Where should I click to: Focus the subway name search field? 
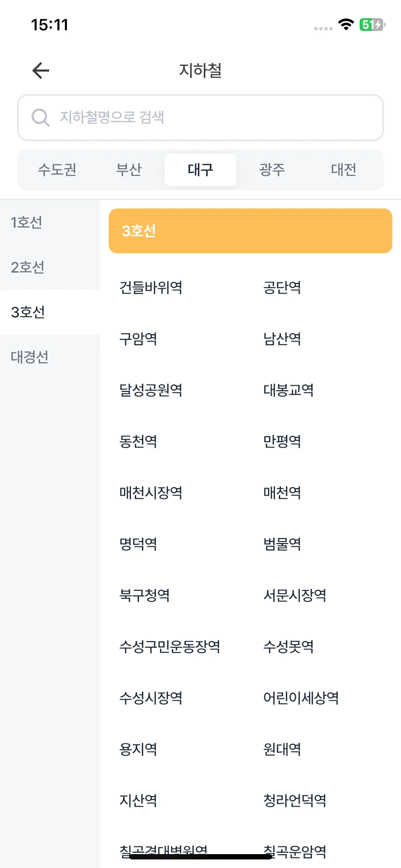click(200, 117)
